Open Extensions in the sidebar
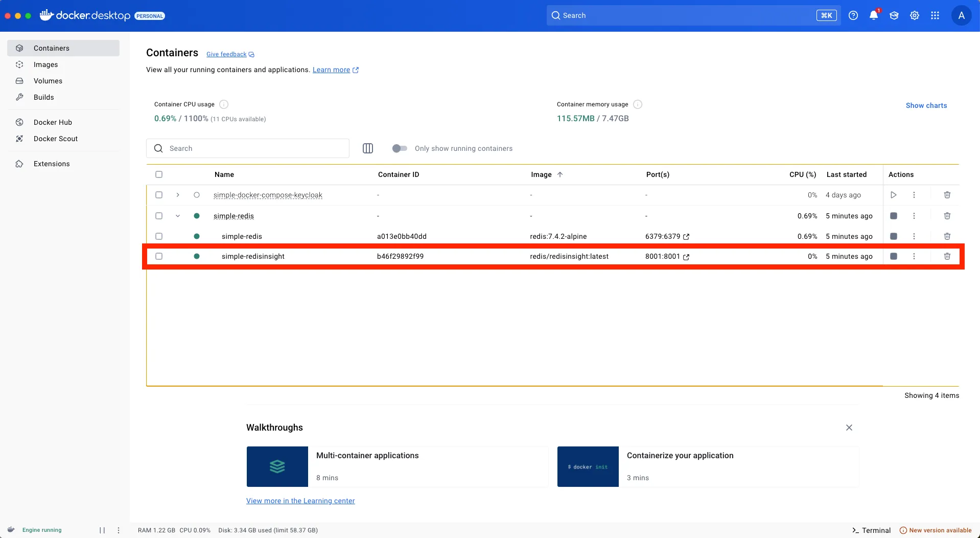Screen dimensions: 980x538 [63, 164]
